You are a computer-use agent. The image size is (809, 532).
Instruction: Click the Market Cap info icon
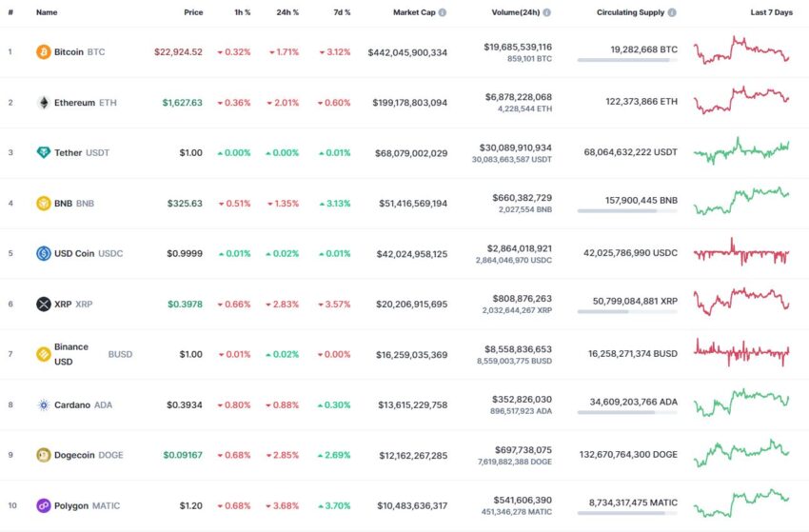tap(443, 12)
